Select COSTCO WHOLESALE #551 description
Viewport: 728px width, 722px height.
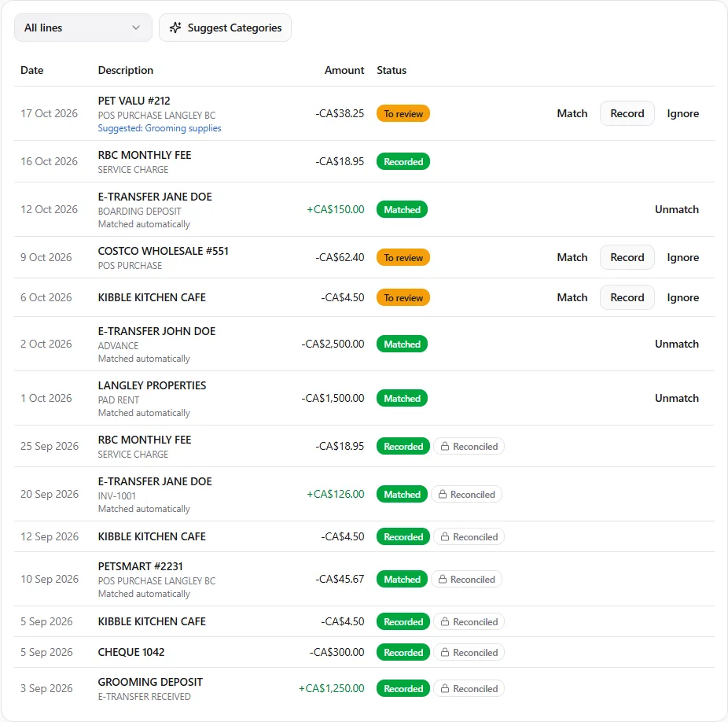[163, 251]
